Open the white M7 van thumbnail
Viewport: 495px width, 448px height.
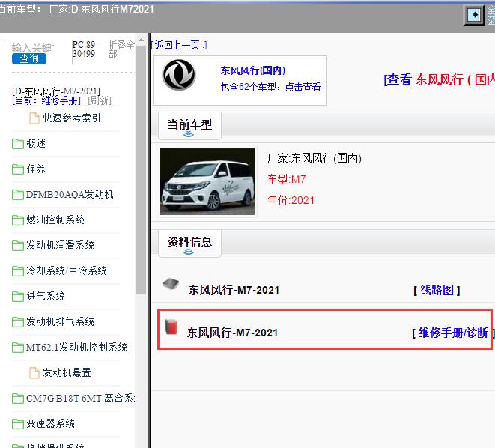[x=207, y=181]
